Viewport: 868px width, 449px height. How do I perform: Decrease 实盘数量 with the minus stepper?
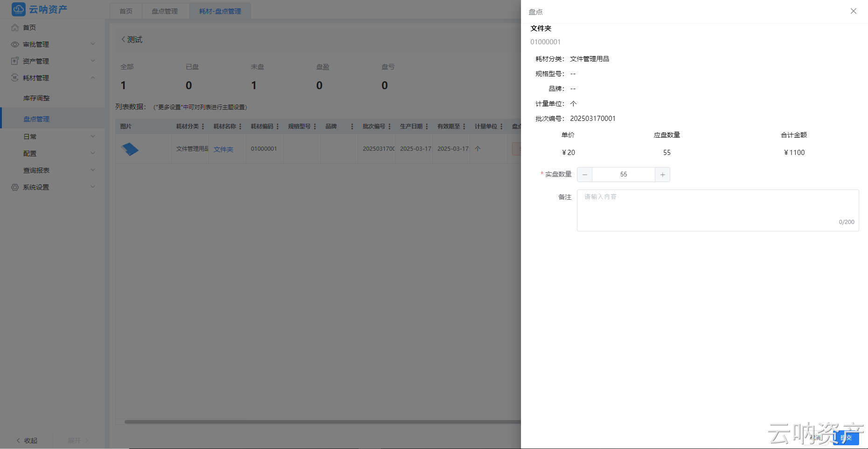584,175
